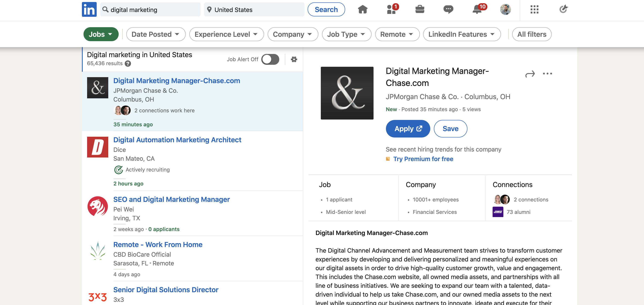This screenshot has height=305, width=644.
Task: Click the 73 alumni text
Action: click(x=518, y=212)
